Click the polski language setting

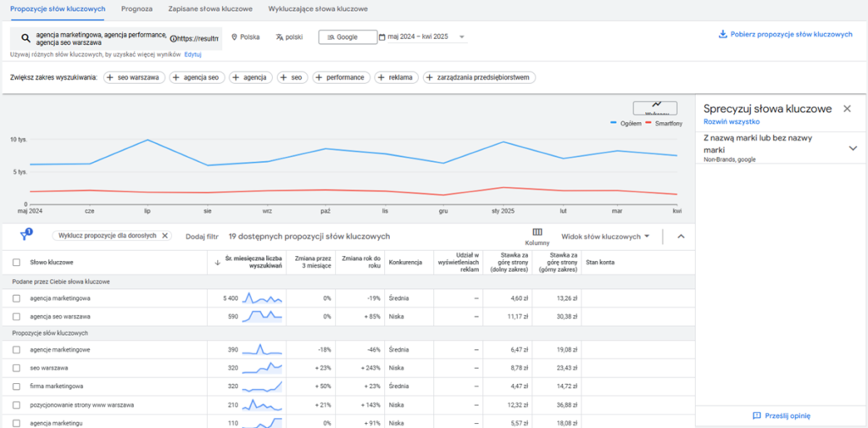(289, 37)
